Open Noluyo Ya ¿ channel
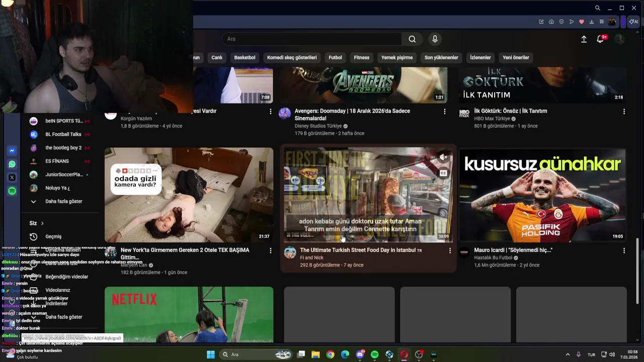 pyautogui.click(x=60, y=188)
